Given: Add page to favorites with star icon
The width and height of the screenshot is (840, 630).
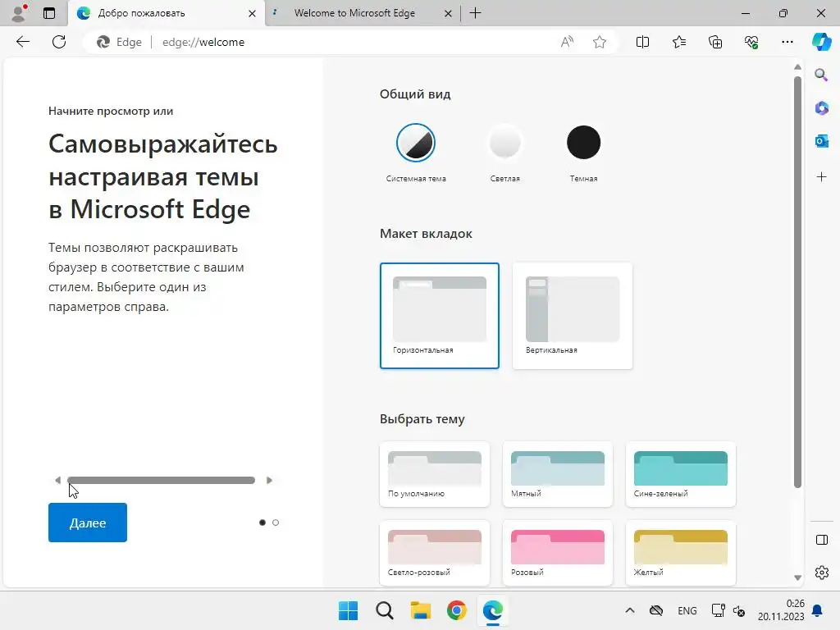Looking at the screenshot, I should 600,42.
